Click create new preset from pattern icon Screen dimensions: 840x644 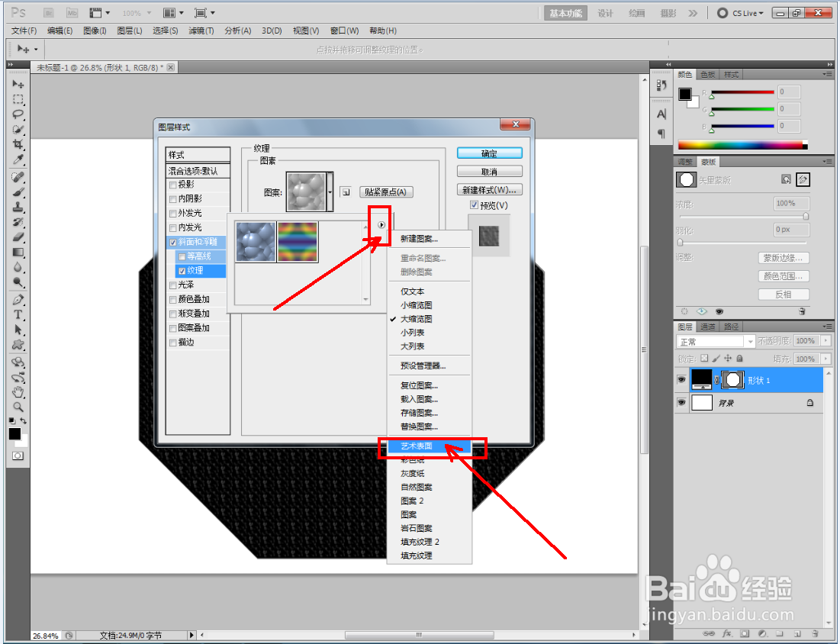click(346, 192)
